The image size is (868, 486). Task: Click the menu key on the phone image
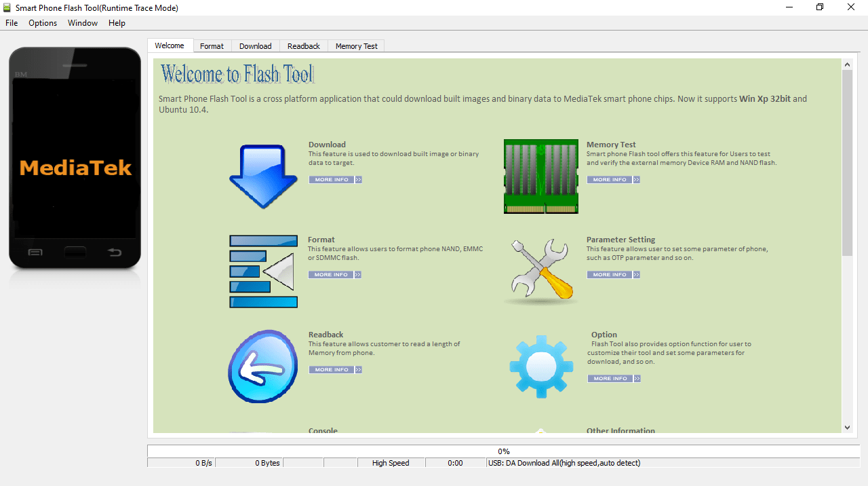pyautogui.click(x=35, y=253)
